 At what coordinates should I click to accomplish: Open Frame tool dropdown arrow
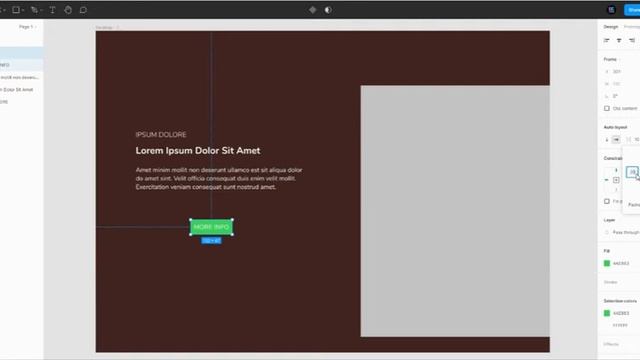(23, 10)
